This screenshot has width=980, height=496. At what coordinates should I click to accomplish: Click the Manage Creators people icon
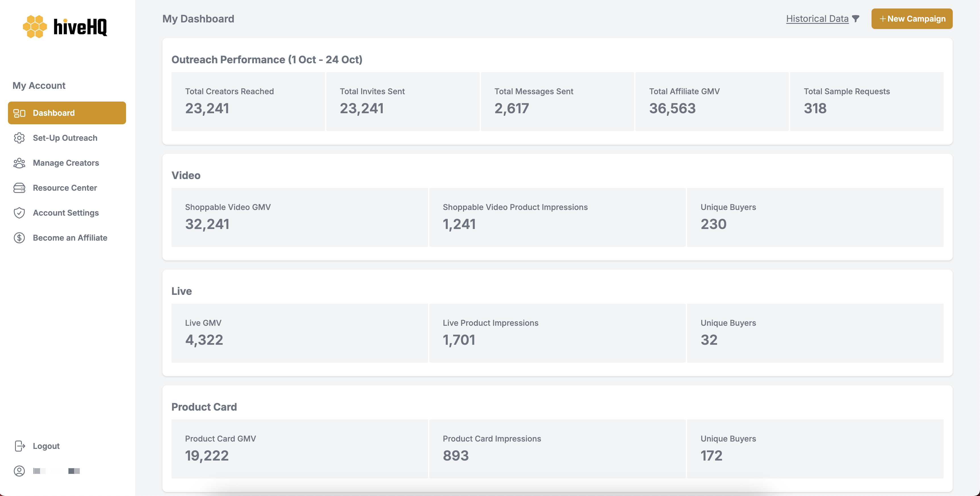pos(19,163)
